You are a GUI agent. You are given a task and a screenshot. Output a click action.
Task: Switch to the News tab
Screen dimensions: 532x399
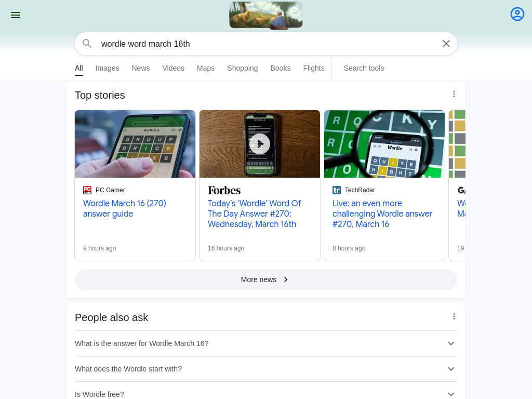[140, 68]
